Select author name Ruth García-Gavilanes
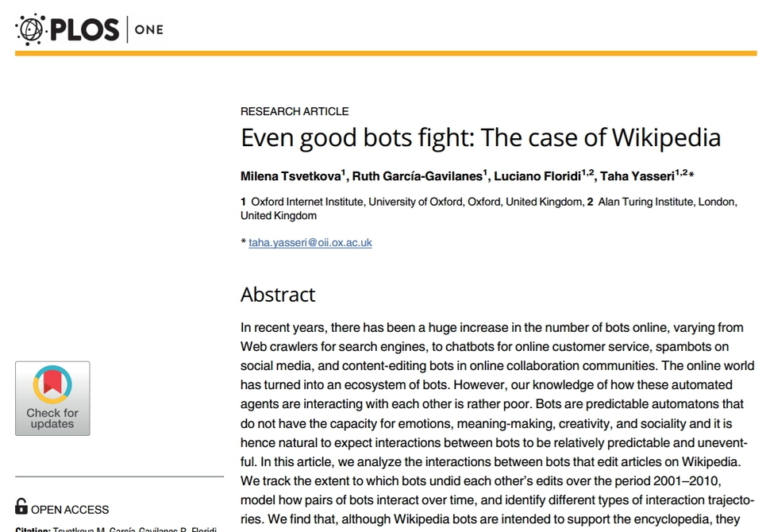 click(418, 176)
